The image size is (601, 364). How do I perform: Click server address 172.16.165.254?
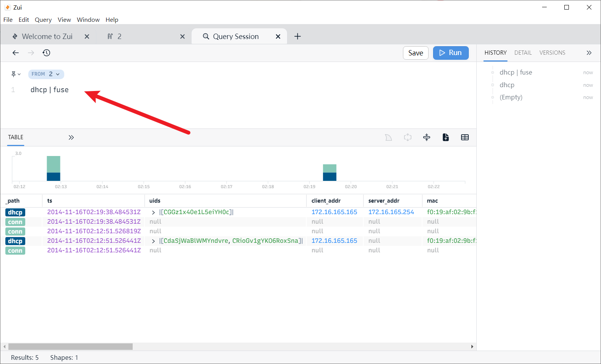click(391, 212)
